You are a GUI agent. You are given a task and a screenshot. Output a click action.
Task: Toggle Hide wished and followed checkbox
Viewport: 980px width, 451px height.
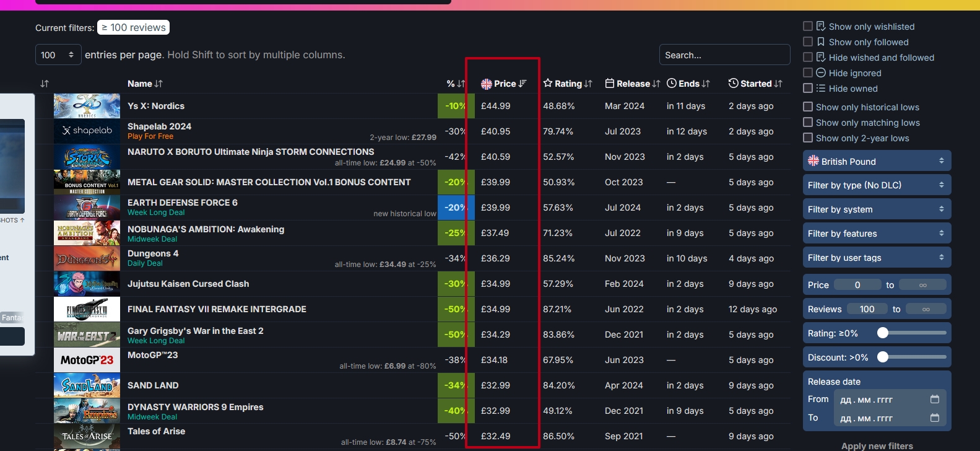808,57
